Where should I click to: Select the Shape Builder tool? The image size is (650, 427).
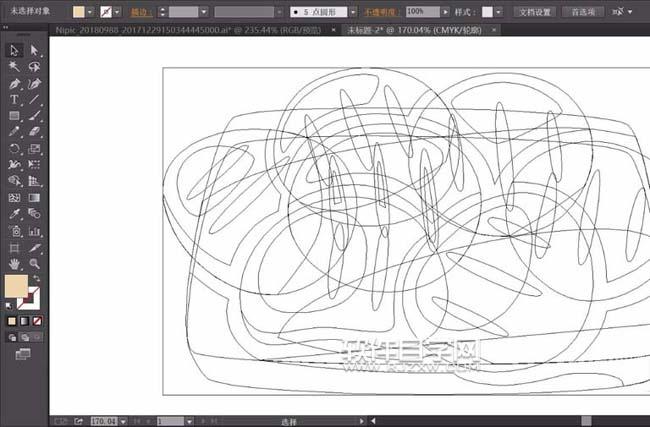14,181
